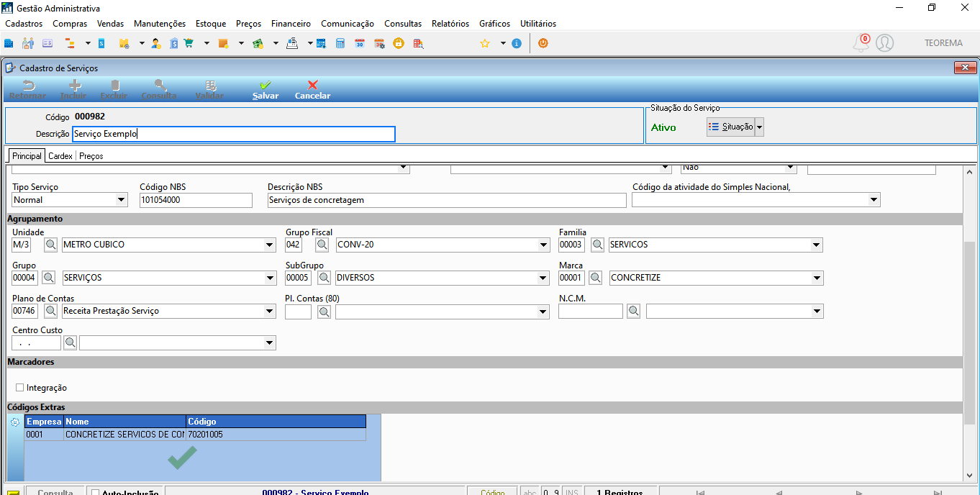Open the calculator from the main toolbar
The height and width of the screenshot is (495, 980).
(340, 43)
